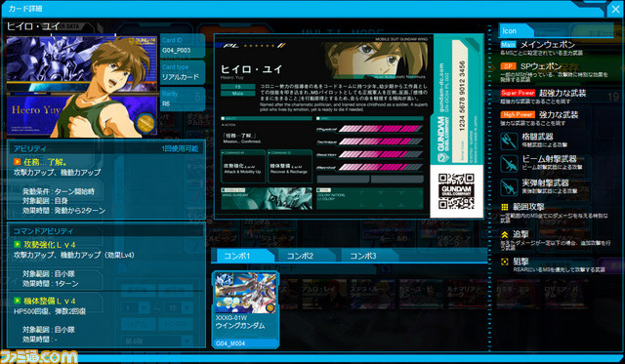Select the コンボ1 tab
This screenshot has height=364, width=625.
pos(243,256)
